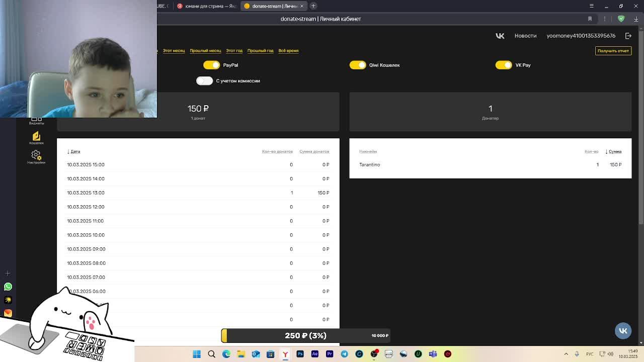Screen dimensions: 644x362
Task: Open the browser hamburger menu
Action: (592, 6)
